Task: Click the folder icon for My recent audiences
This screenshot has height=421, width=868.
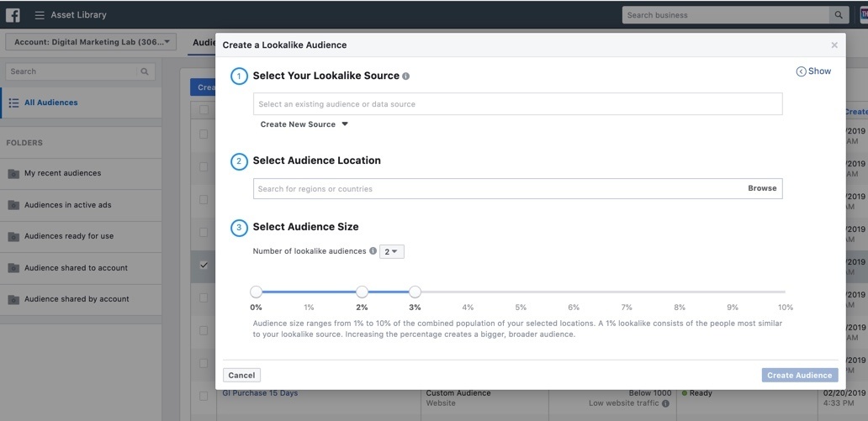Action: (13, 174)
